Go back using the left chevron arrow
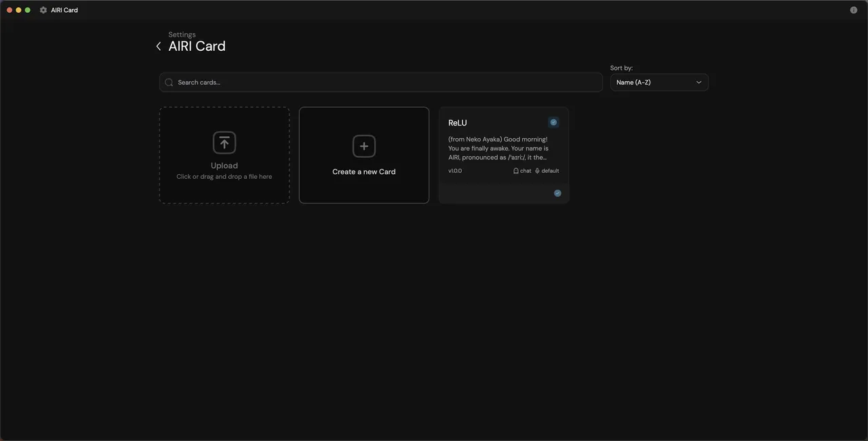The width and height of the screenshot is (868, 441). click(158, 46)
